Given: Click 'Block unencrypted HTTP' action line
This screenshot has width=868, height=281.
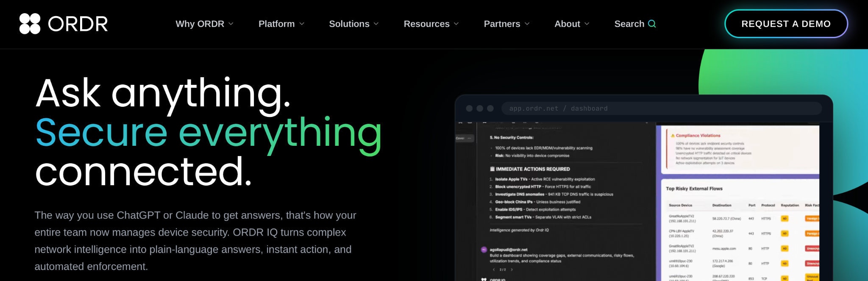Looking at the screenshot, I should (x=540, y=187).
